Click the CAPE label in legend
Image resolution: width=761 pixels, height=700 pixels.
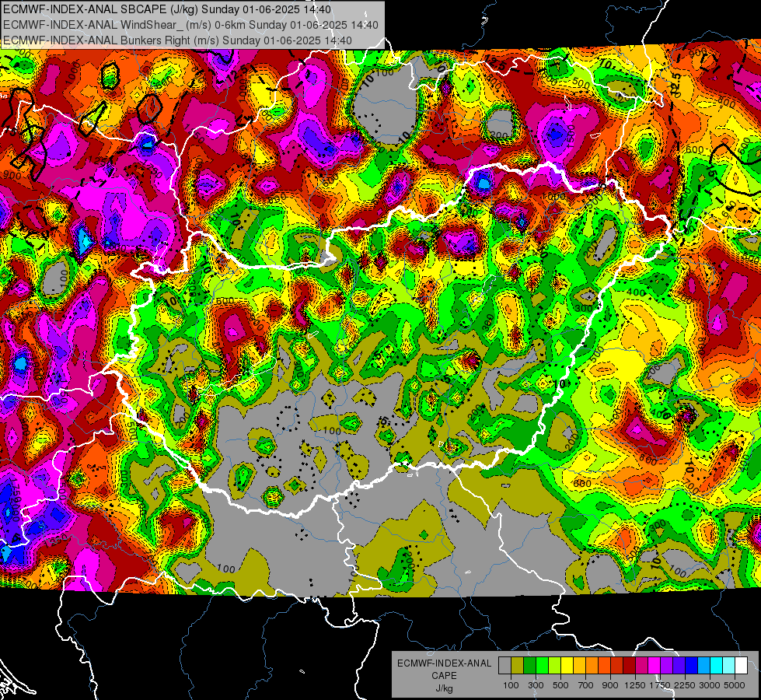point(444,675)
